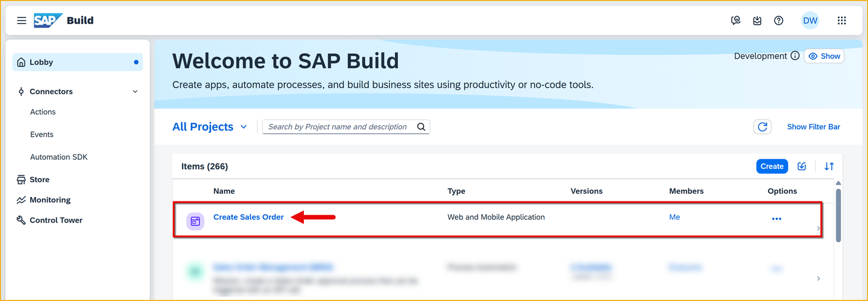
Task: Go to Lobby in sidebar
Action: point(78,62)
